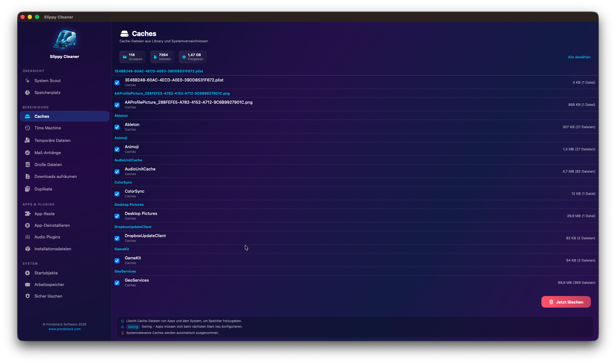Image resolution: width=616 pixels, height=364 pixels.
Task: Click the Große Dateien icon
Action: pos(28,164)
